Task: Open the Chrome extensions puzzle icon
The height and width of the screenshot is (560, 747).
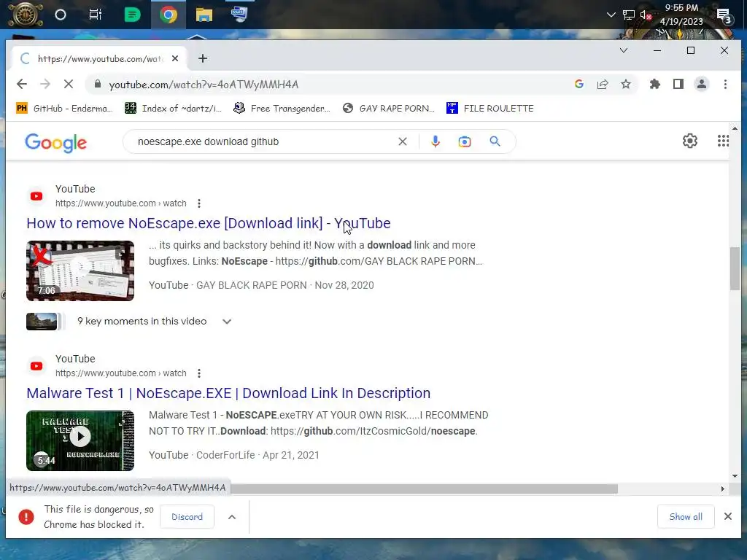Action: tap(655, 85)
